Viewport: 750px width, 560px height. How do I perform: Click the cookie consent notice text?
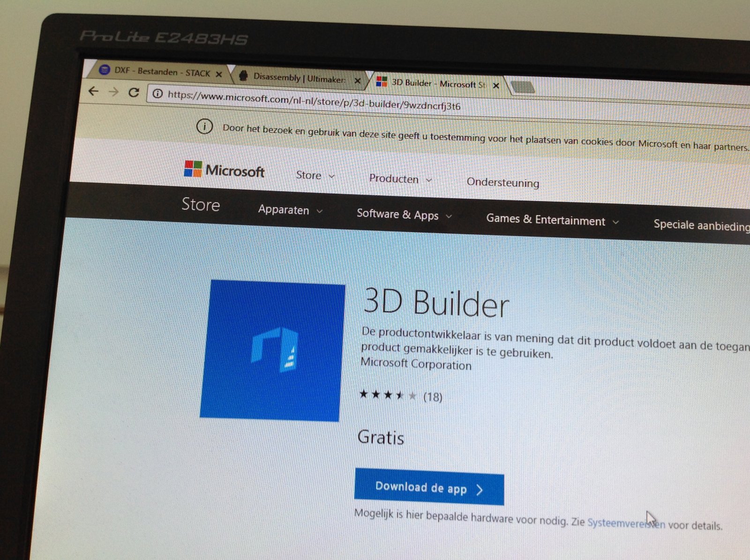click(x=486, y=137)
